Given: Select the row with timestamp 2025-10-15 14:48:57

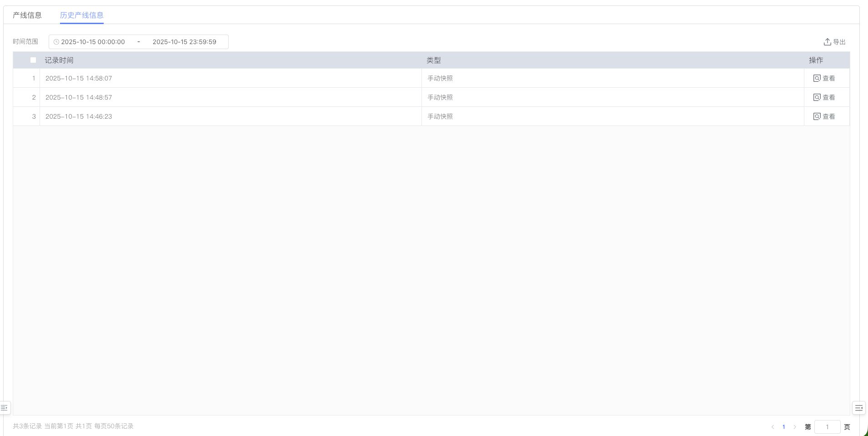Looking at the screenshot, I should (79, 97).
